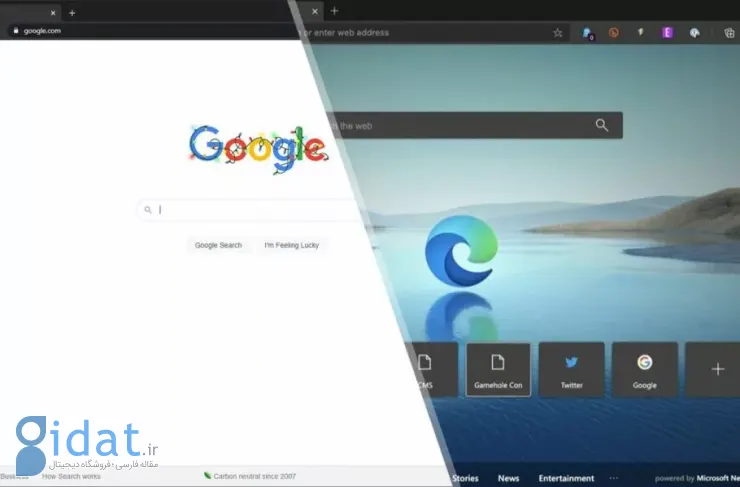Image resolution: width=740 pixels, height=487 pixels.
Task: Click the small pale extension icon left of purple E
Action: (x=640, y=33)
